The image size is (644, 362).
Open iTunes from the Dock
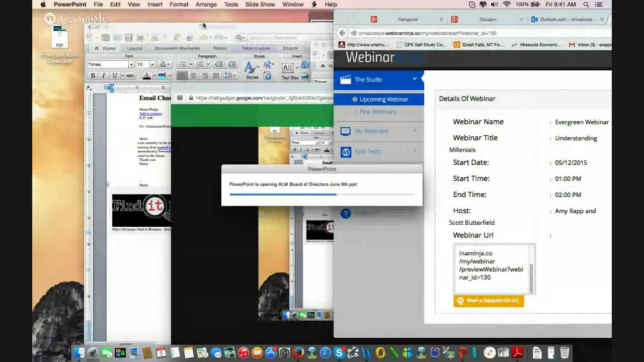(x=244, y=353)
